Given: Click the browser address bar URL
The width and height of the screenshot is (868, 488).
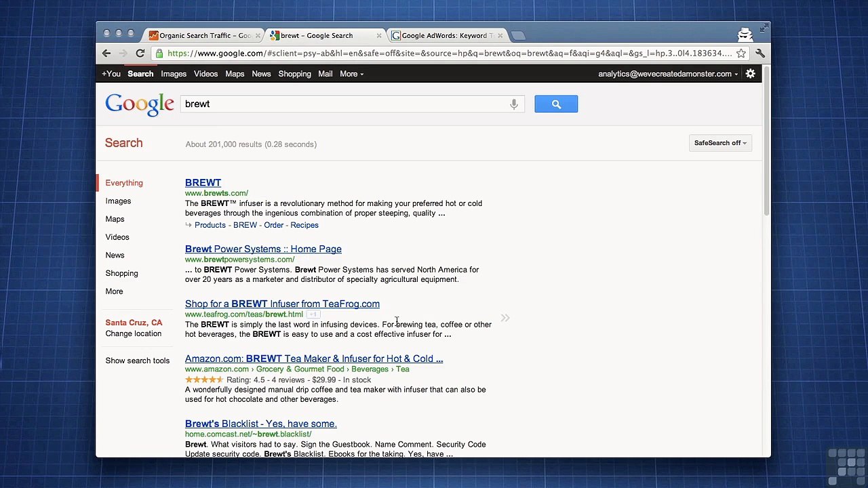Looking at the screenshot, I should [449, 54].
